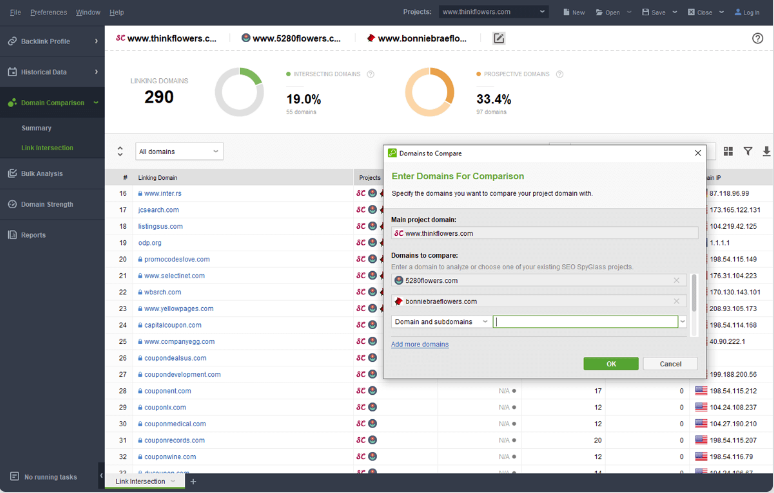Viewport: 774px width, 493px height.
Task: Select Summary under Domain Comparison
Action: pos(37,128)
